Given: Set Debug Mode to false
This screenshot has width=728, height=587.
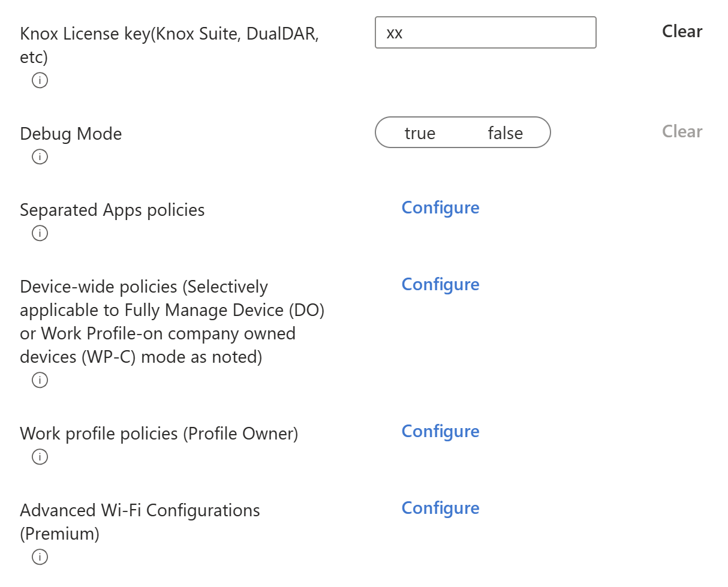Looking at the screenshot, I should [x=506, y=133].
